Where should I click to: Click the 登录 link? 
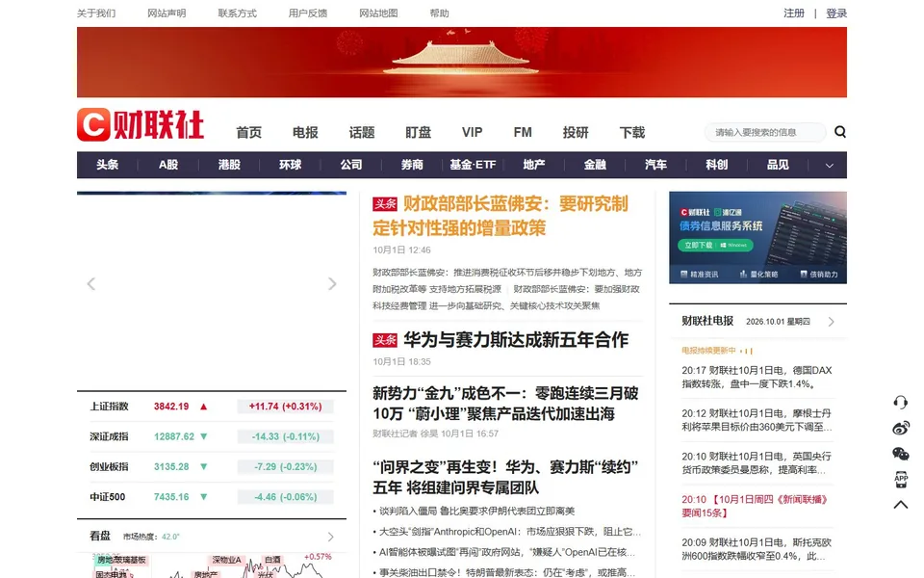tap(836, 13)
